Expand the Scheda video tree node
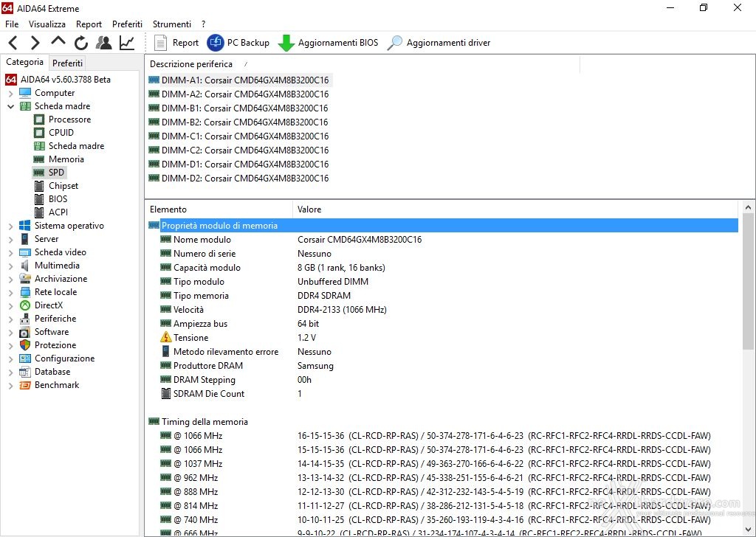The width and height of the screenshot is (756, 537). pyautogui.click(x=10, y=252)
